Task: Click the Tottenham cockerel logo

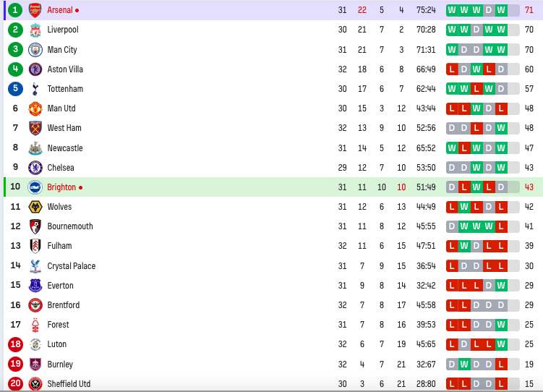Action: (35, 89)
